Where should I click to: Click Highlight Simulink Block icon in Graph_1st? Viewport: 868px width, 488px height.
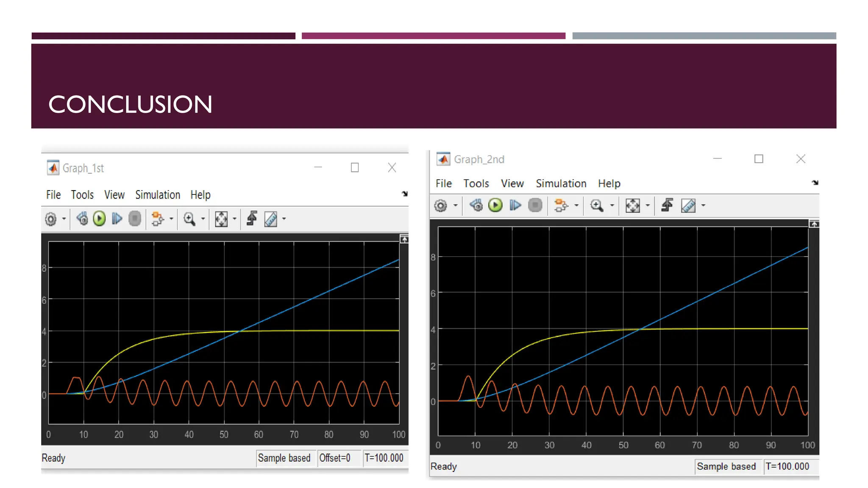click(x=157, y=219)
